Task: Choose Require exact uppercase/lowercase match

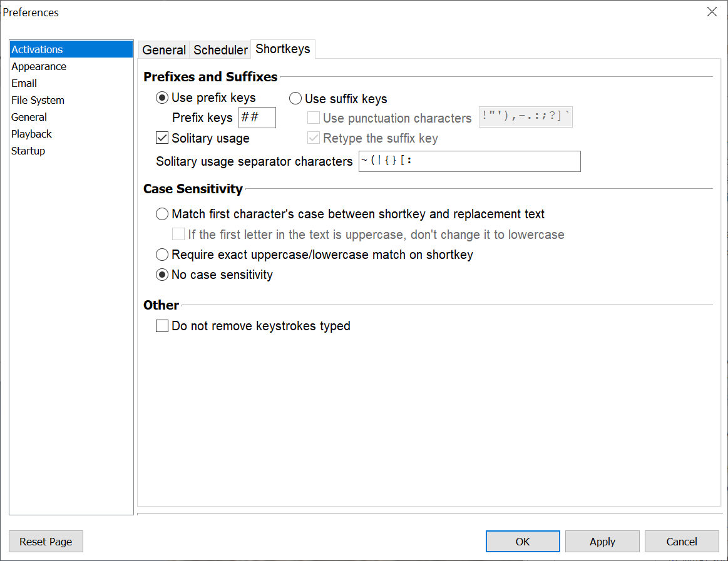Action: pyautogui.click(x=162, y=255)
